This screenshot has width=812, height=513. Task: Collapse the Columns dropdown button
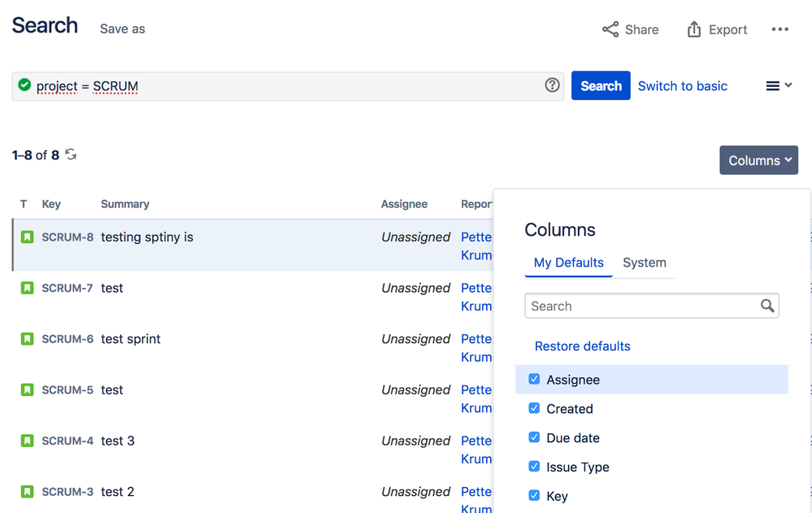click(x=758, y=160)
